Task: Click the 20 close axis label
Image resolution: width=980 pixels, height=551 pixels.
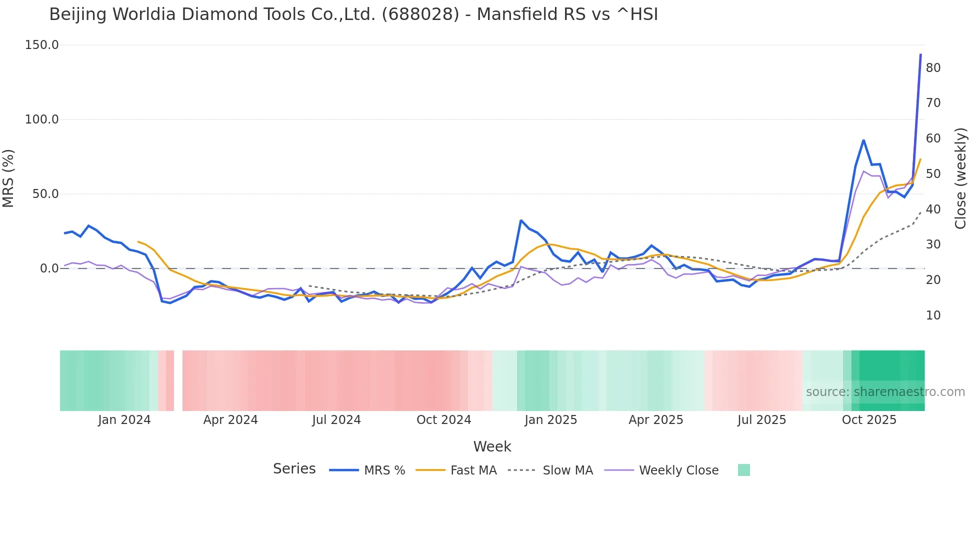Action: click(x=933, y=280)
